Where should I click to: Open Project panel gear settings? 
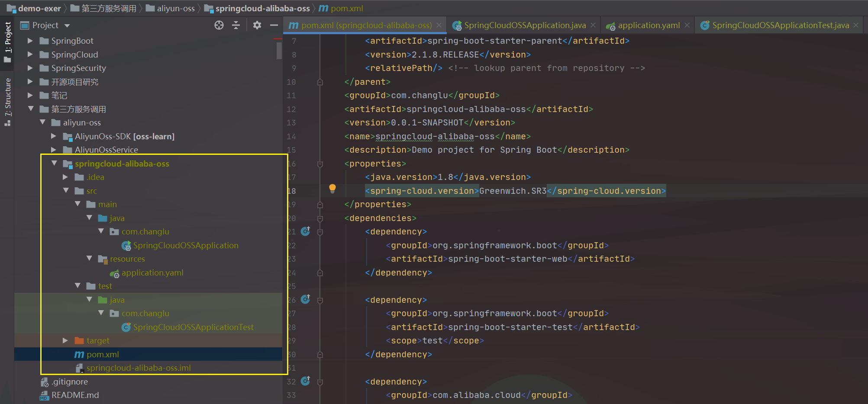tap(257, 25)
